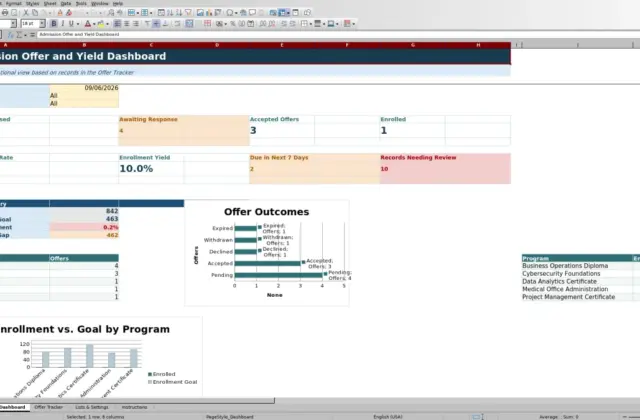Click the Cut scissors icon
This screenshot has width=640, height=420.
click(x=26, y=13)
